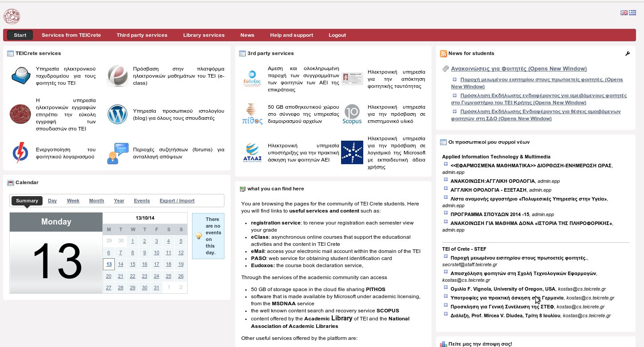This screenshot has height=347, width=644.
Task: Open the webmail service icon
Action: (x=21, y=75)
